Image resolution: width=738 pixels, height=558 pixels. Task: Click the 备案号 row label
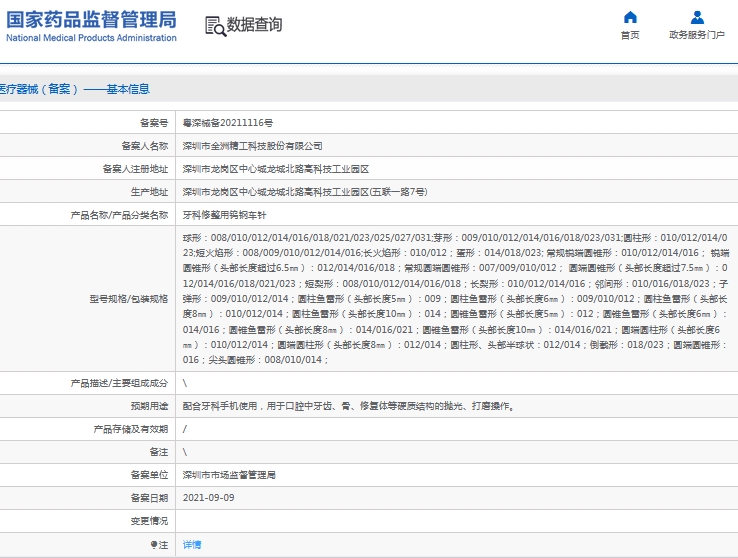(x=154, y=123)
